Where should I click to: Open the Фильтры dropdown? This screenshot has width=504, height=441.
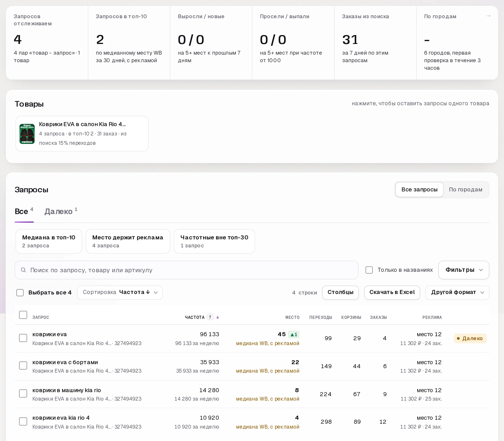pos(463,270)
